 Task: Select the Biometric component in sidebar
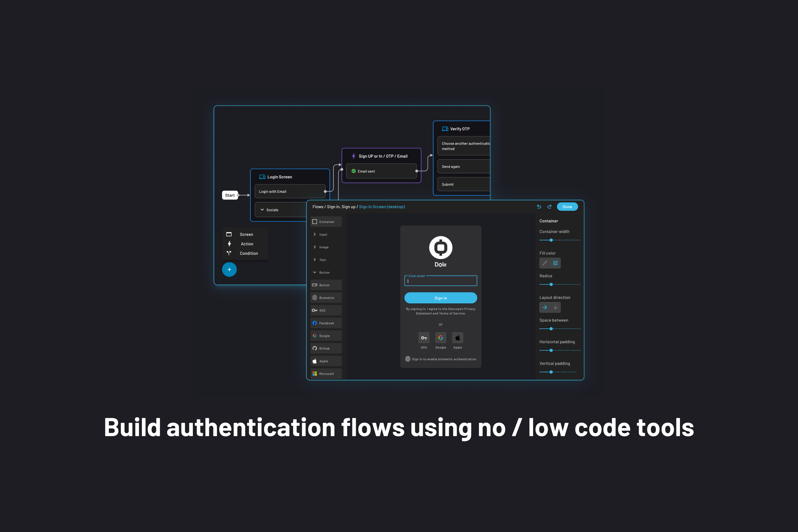point(326,298)
